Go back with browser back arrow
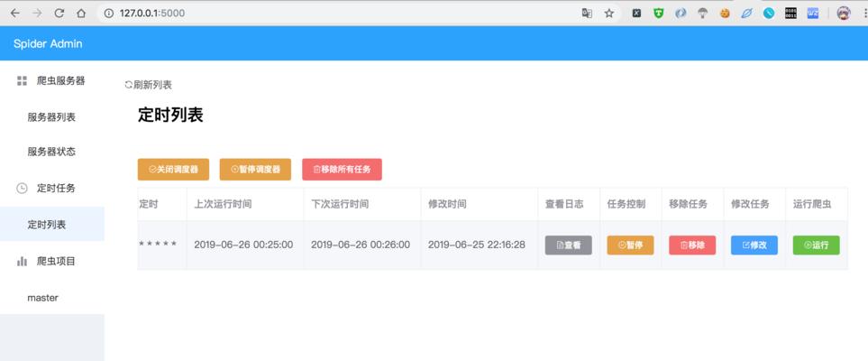This screenshot has height=361, width=868. 15,14
